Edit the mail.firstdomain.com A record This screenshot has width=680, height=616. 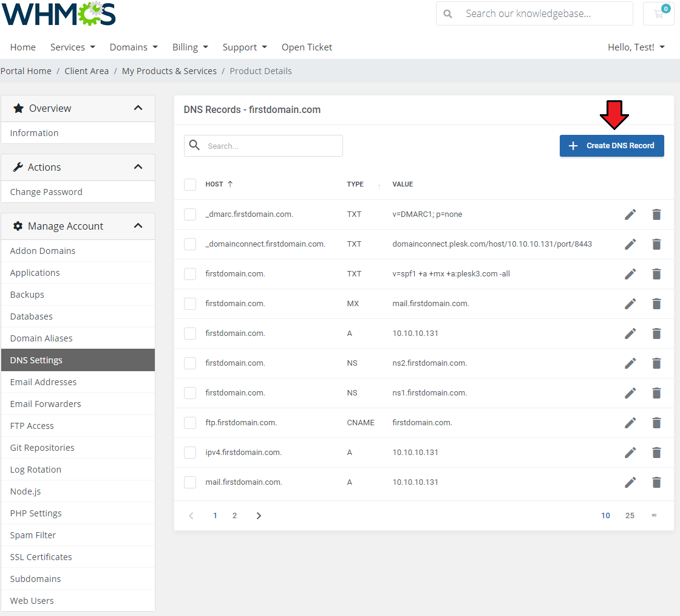click(630, 482)
